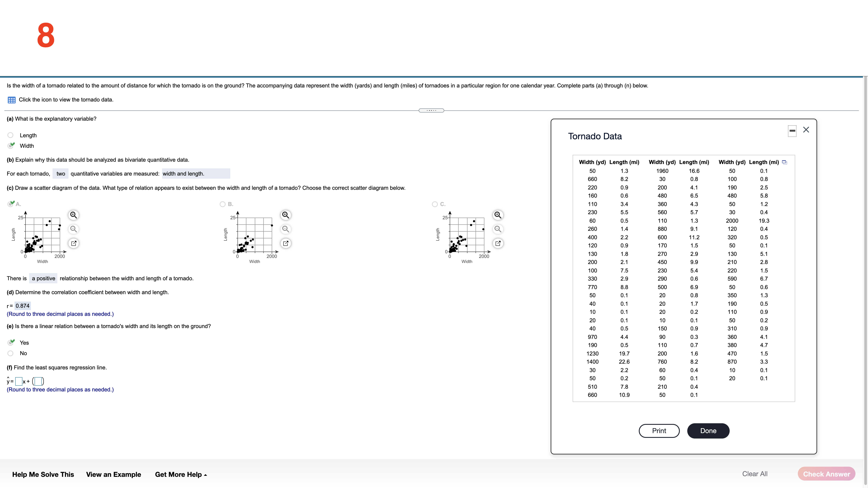
Task: Open scatter diagram C in enlarged view
Action: coord(498,243)
